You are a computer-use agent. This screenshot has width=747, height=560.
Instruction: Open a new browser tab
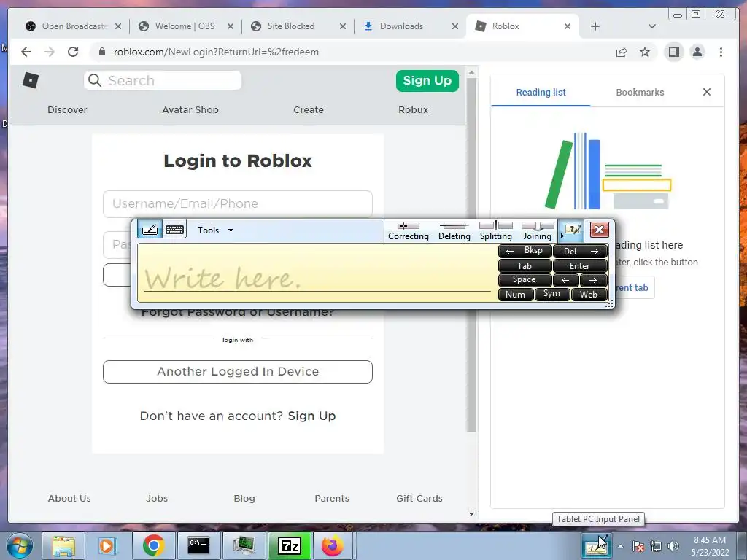(595, 26)
